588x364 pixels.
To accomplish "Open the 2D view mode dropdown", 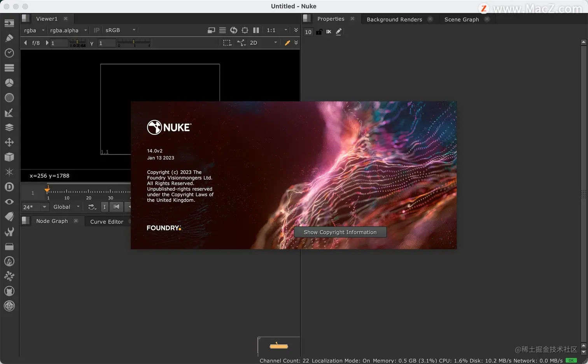I will point(263,43).
